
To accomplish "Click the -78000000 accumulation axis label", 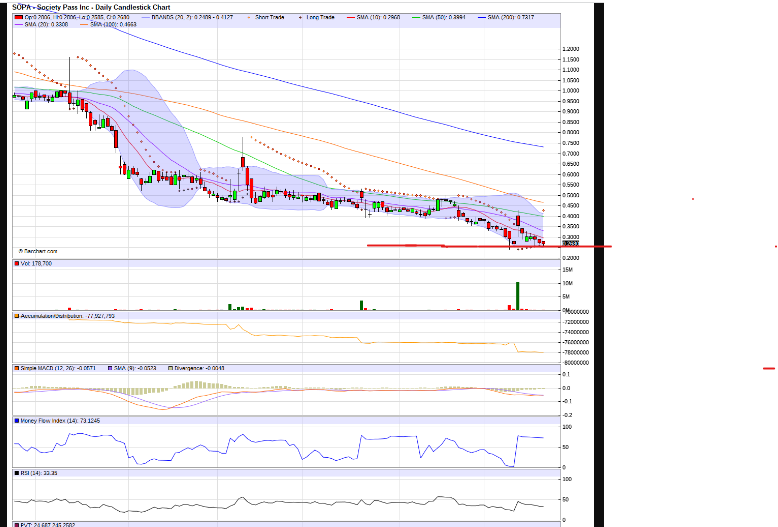I will (x=576, y=353).
